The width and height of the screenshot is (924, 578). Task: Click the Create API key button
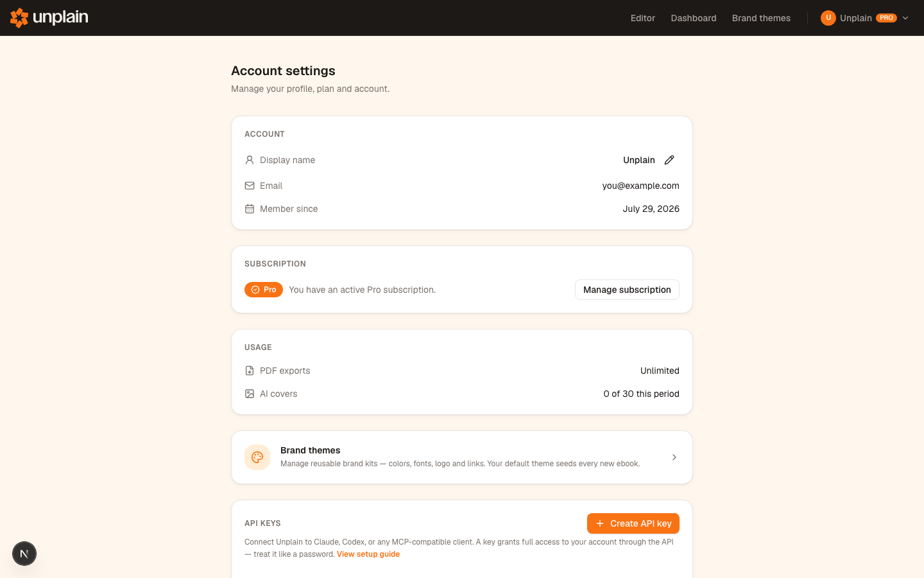633,523
